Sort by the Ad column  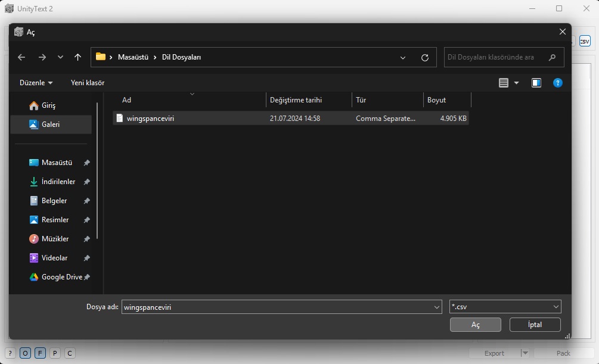[x=192, y=100]
